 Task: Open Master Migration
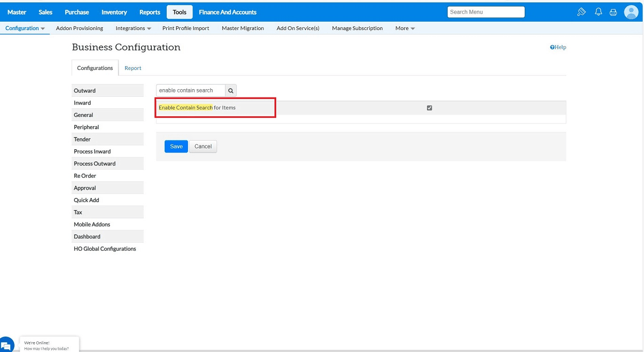pyautogui.click(x=243, y=28)
